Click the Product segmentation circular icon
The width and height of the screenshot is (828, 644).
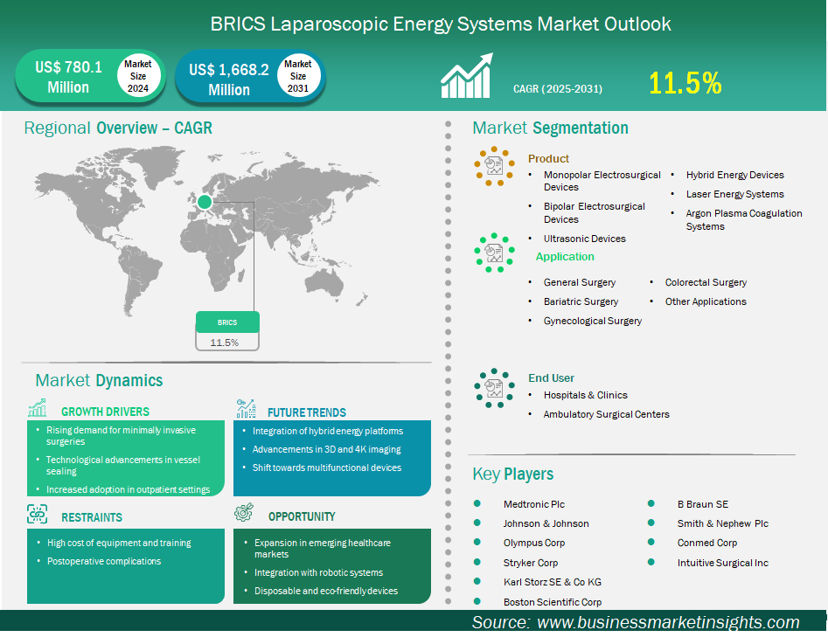[494, 165]
